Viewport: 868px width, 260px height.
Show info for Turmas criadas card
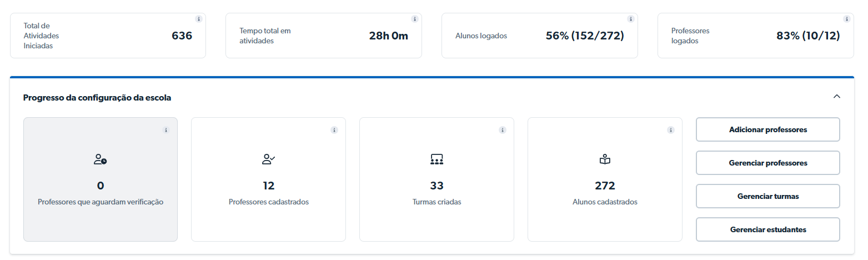point(502,130)
